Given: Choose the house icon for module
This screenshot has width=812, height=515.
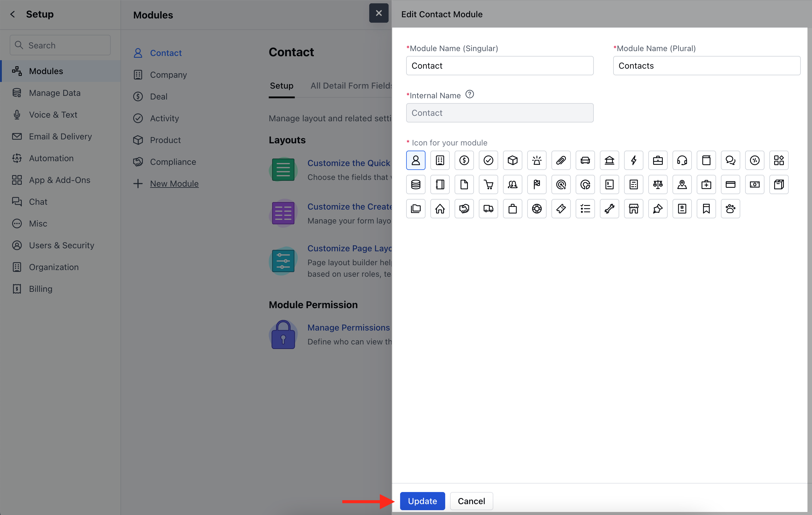Looking at the screenshot, I should coord(440,209).
